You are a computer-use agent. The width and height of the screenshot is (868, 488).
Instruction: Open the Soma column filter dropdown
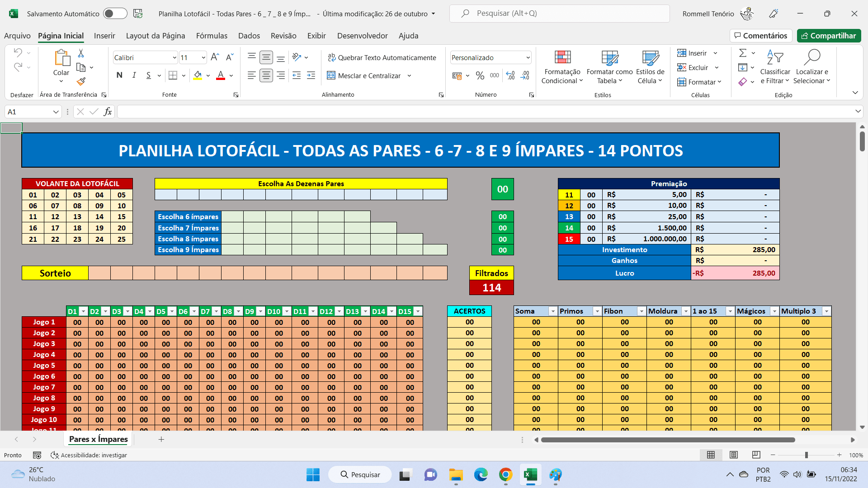tap(553, 311)
